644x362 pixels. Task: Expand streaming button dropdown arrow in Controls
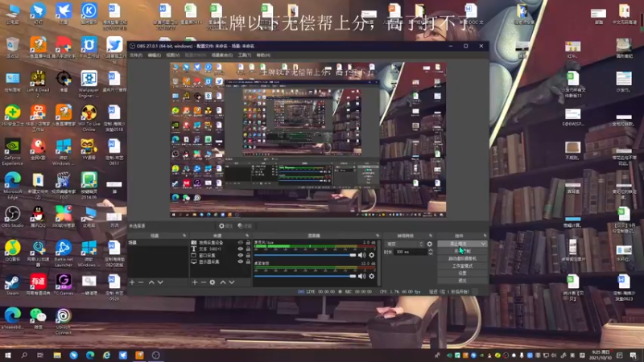[x=483, y=244]
